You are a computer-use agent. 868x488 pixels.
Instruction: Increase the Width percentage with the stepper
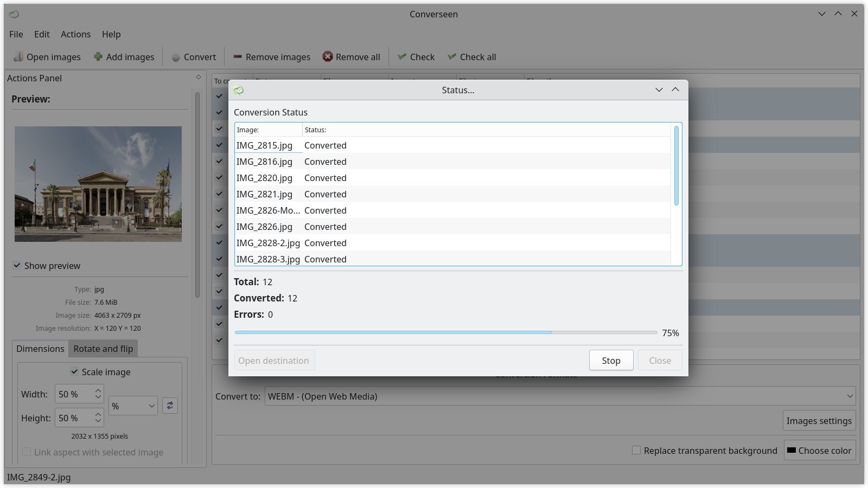[97, 390]
